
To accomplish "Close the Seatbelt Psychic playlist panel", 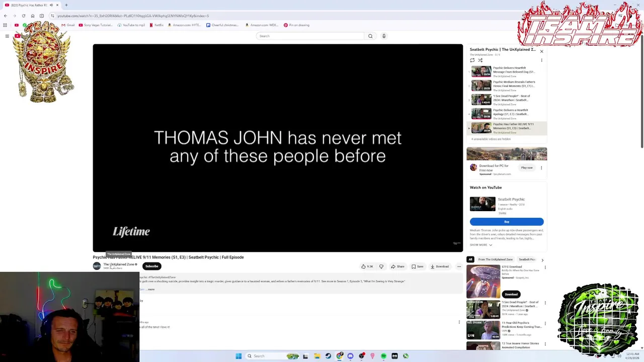I will click(x=541, y=51).
